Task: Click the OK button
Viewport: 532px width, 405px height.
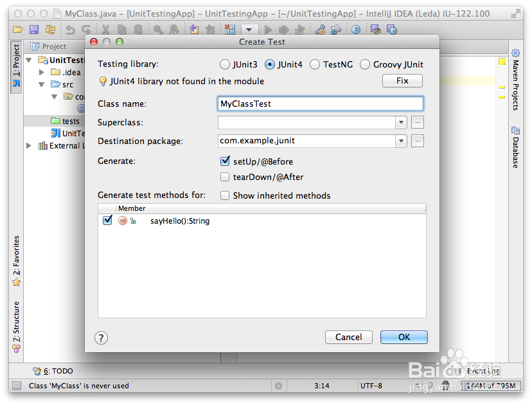Action: click(x=403, y=337)
